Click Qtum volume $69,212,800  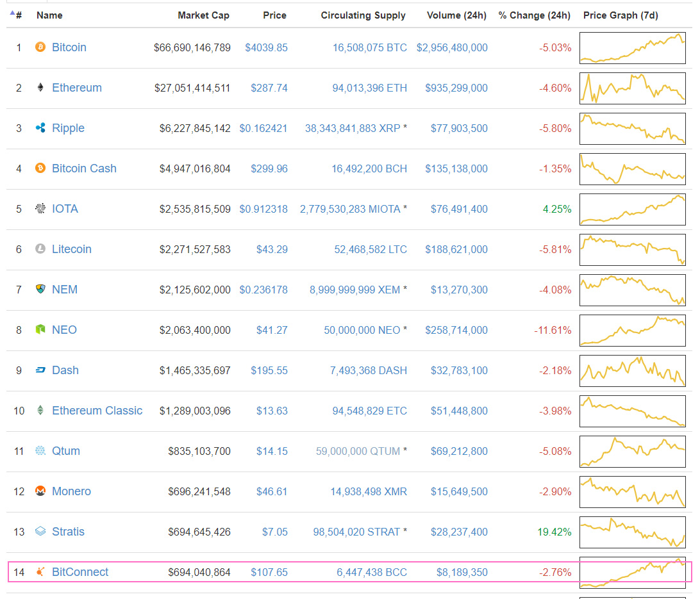point(459,452)
